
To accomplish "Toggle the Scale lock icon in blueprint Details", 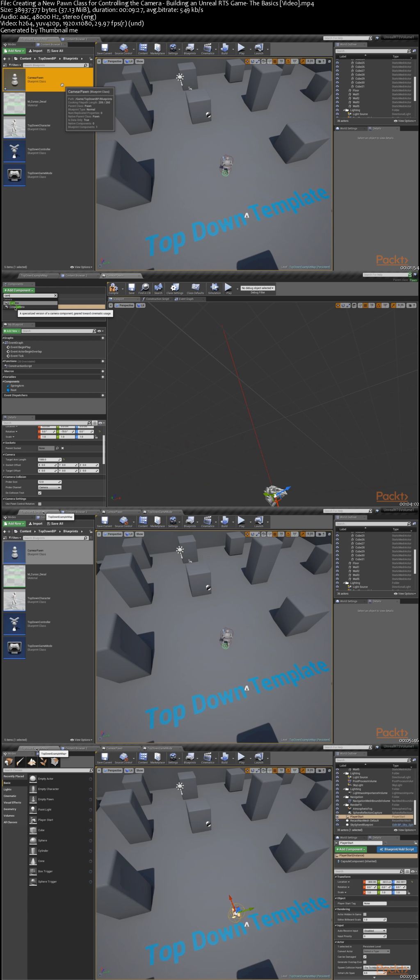I will 97,437.
